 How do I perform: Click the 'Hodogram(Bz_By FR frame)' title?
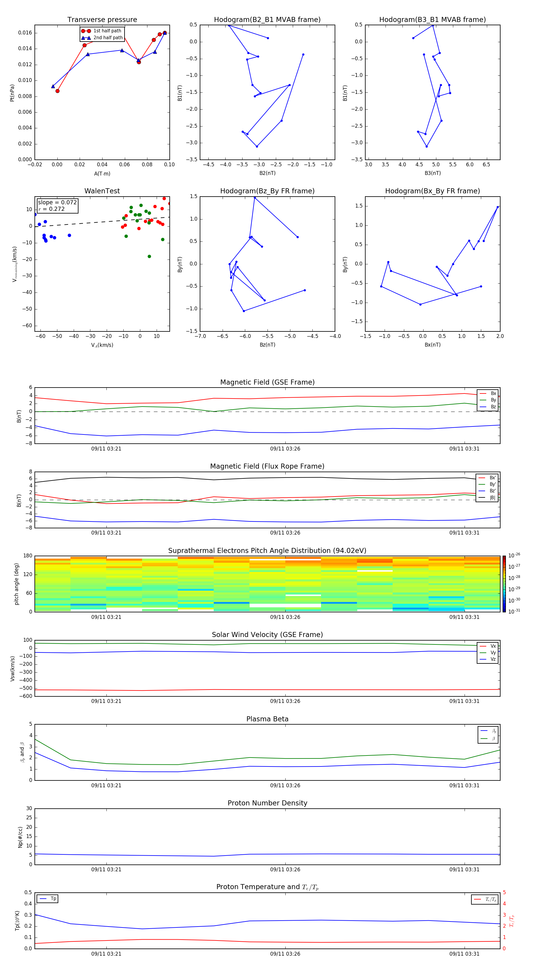267,191
